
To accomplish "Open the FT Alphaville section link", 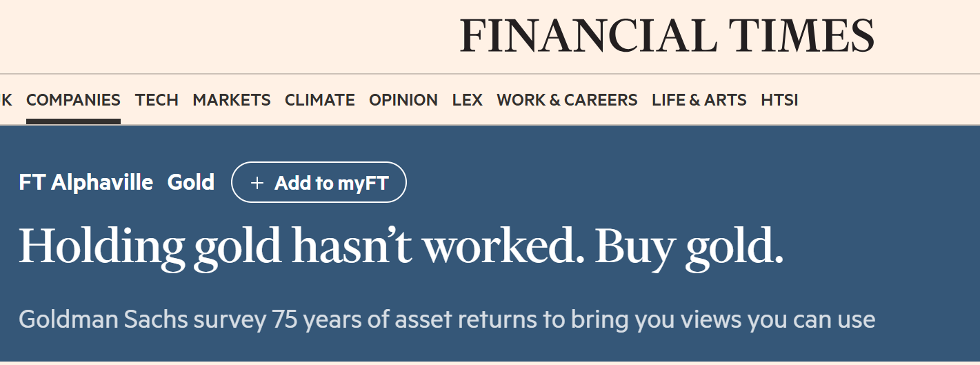I will click(x=86, y=182).
